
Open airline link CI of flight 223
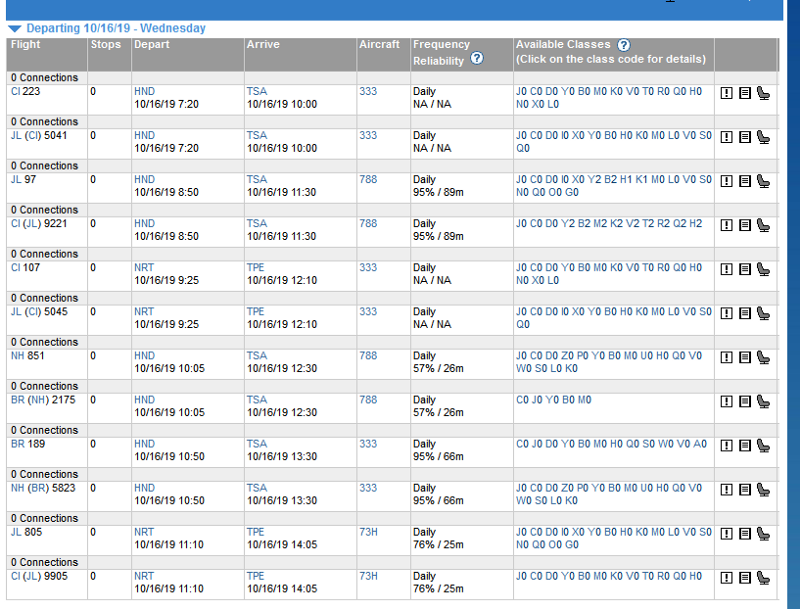tap(15, 91)
